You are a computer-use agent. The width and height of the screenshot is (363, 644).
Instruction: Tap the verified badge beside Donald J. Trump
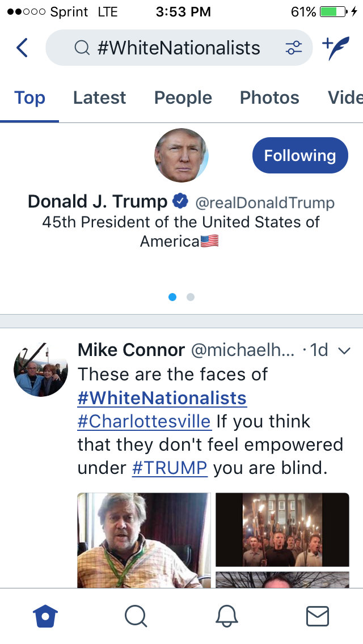coord(180,202)
